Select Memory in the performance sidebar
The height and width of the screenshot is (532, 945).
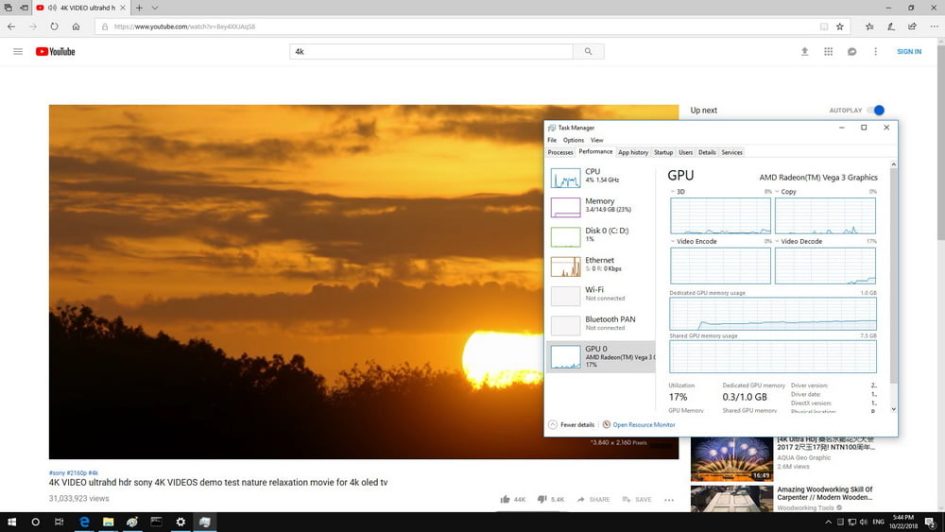600,206
